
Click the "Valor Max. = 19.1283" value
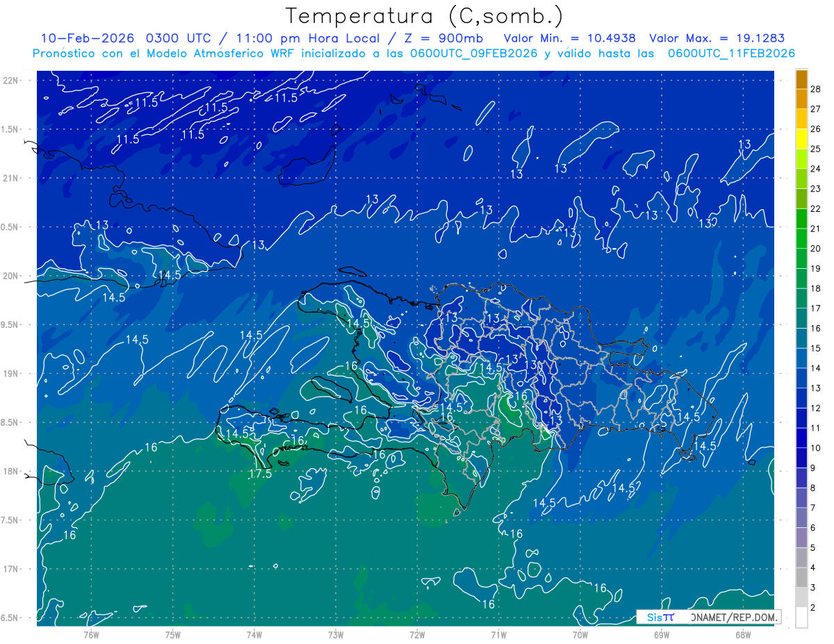pos(717,38)
